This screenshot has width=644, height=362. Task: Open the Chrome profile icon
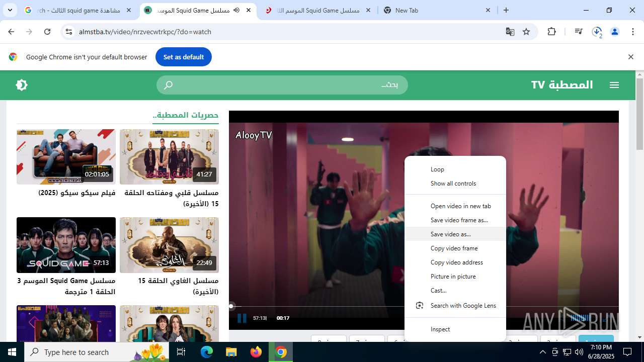click(x=615, y=32)
